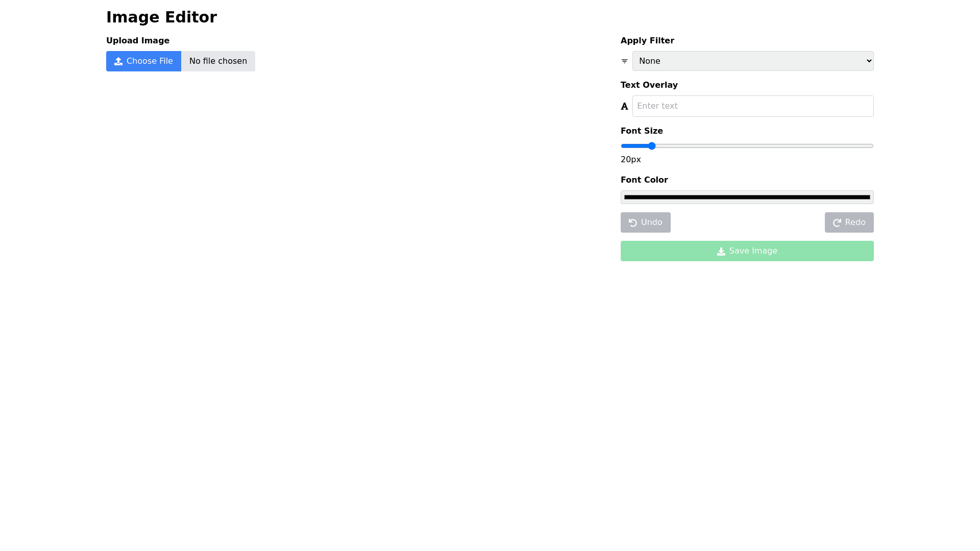Click the Undo arrow icon
This screenshot has height=551, width=980.
[633, 223]
